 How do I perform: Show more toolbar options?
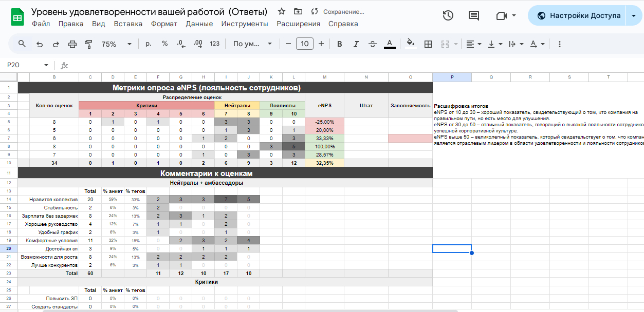pos(560,44)
